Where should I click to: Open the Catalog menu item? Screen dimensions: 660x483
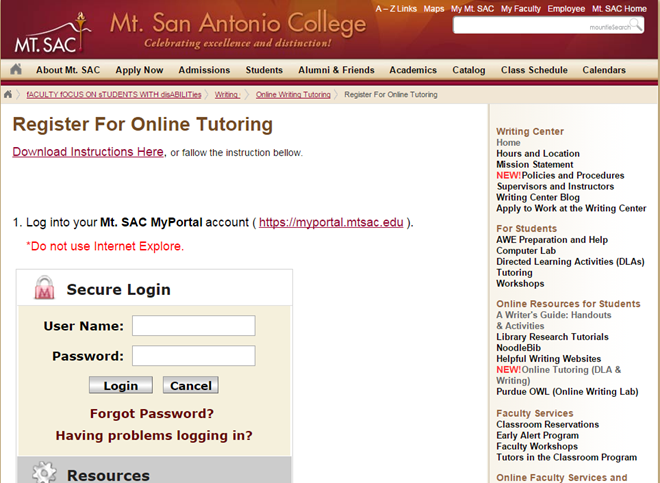click(468, 70)
